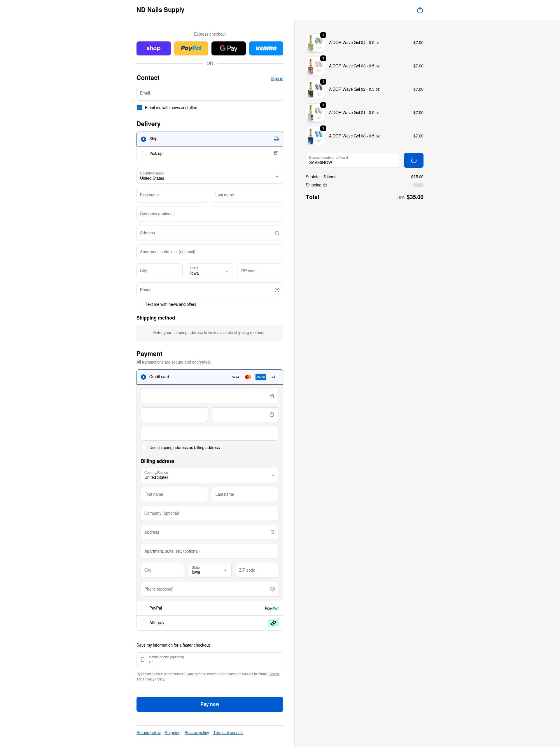Uncheck Email me with news and offers

tap(139, 107)
